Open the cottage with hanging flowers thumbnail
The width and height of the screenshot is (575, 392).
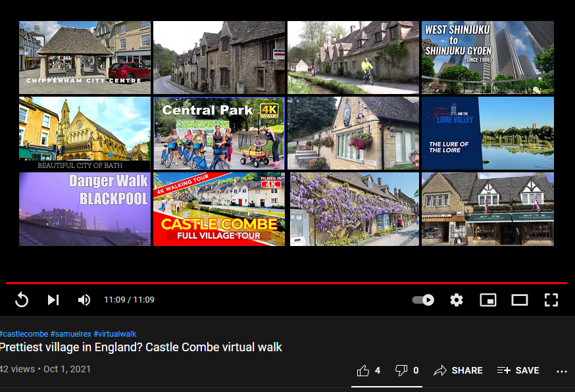click(x=353, y=133)
